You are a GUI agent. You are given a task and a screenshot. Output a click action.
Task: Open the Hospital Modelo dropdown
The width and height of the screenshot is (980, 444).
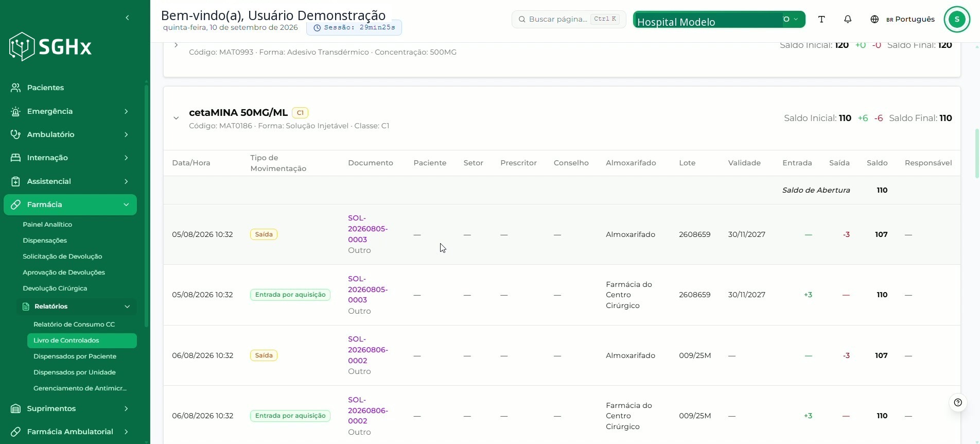point(719,20)
